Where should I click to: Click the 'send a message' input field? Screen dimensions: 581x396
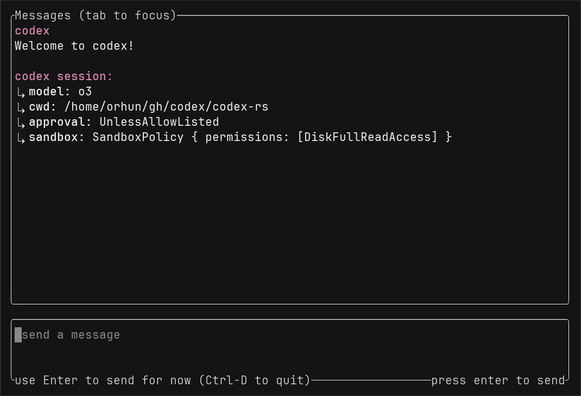coord(290,349)
